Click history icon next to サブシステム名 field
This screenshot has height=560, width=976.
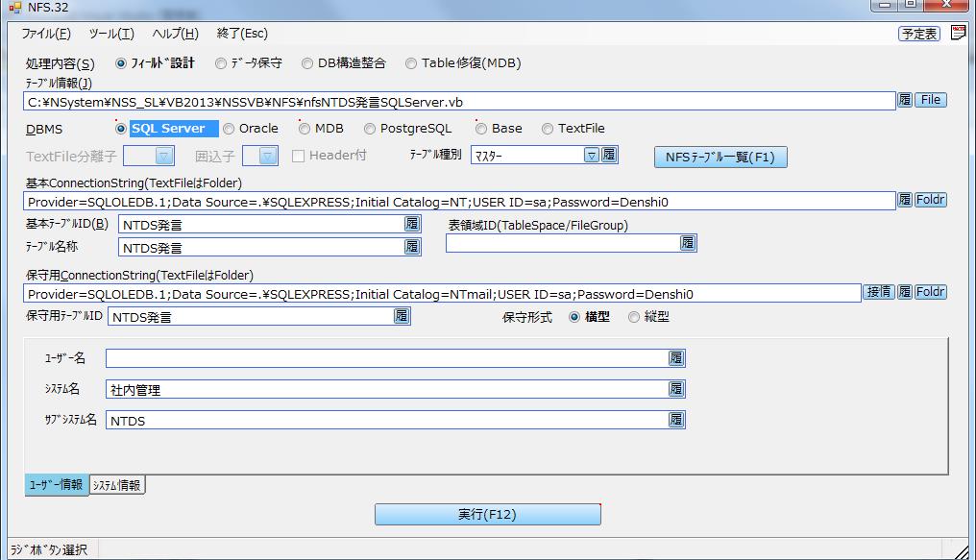coord(676,420)
